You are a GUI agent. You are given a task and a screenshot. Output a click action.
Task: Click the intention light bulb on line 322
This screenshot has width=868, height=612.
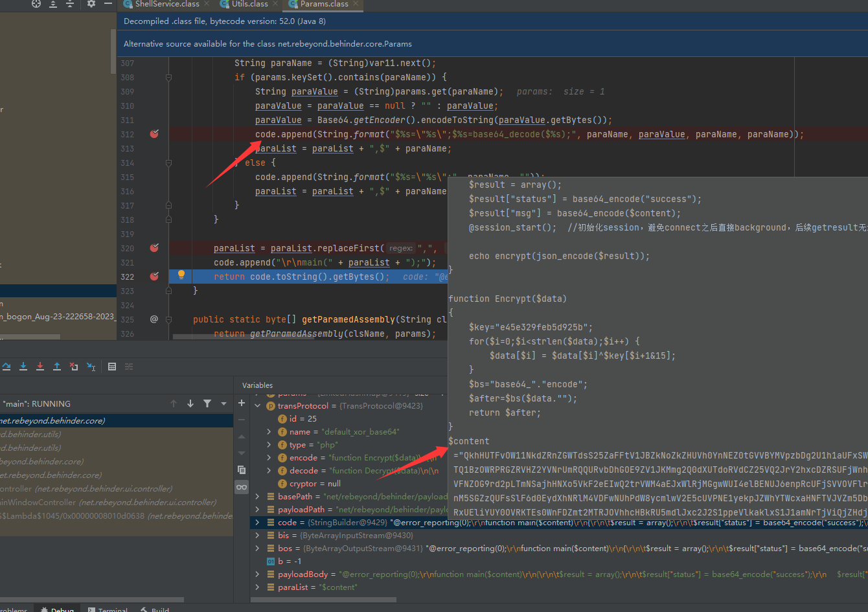[x=181, y=275]
